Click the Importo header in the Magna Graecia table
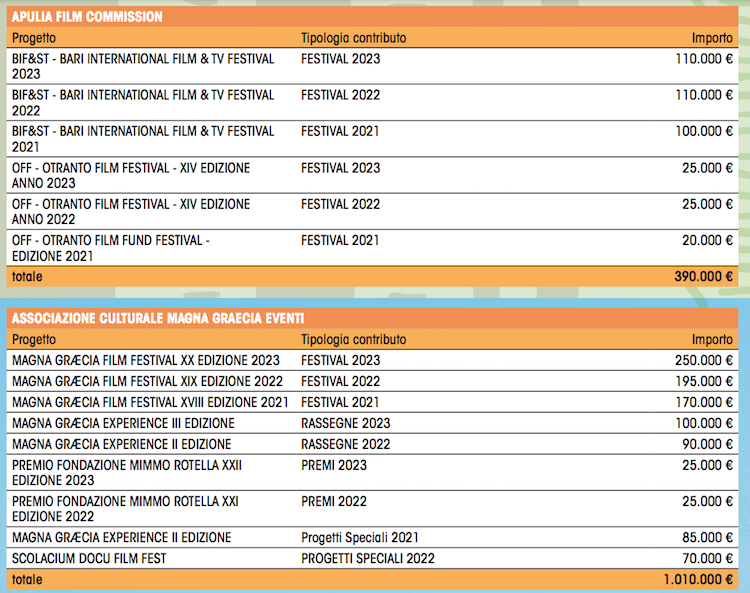 712,340
